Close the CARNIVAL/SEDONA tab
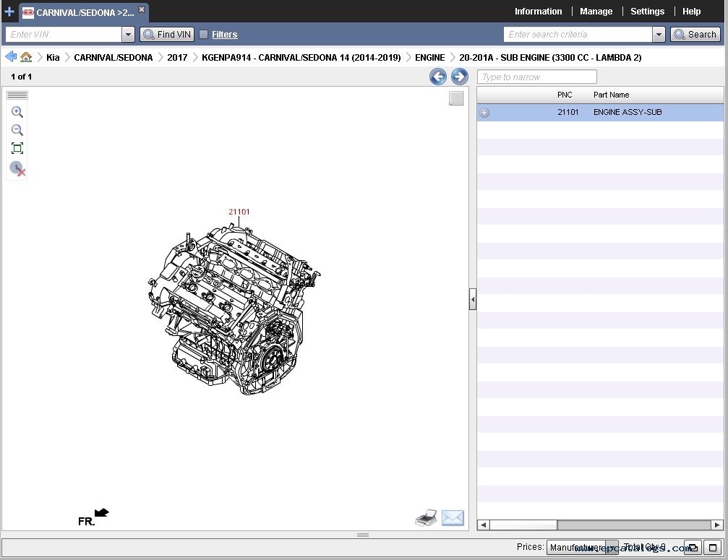The height and width of the screenshot is (560, 728). point(142,9)
